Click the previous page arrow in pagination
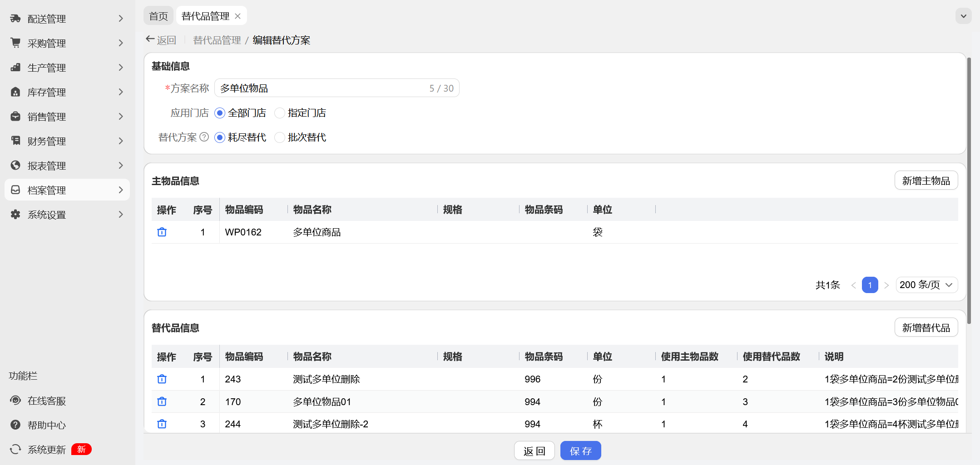980x465 pixels. click(854, 285)
